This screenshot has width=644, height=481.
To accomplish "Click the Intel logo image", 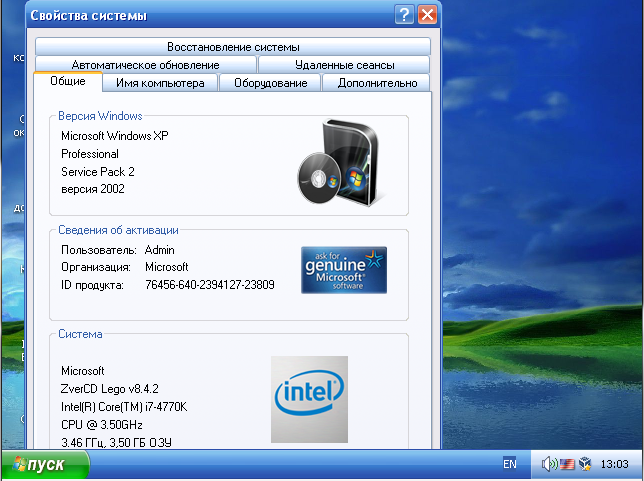I will [x=309, y=399].
